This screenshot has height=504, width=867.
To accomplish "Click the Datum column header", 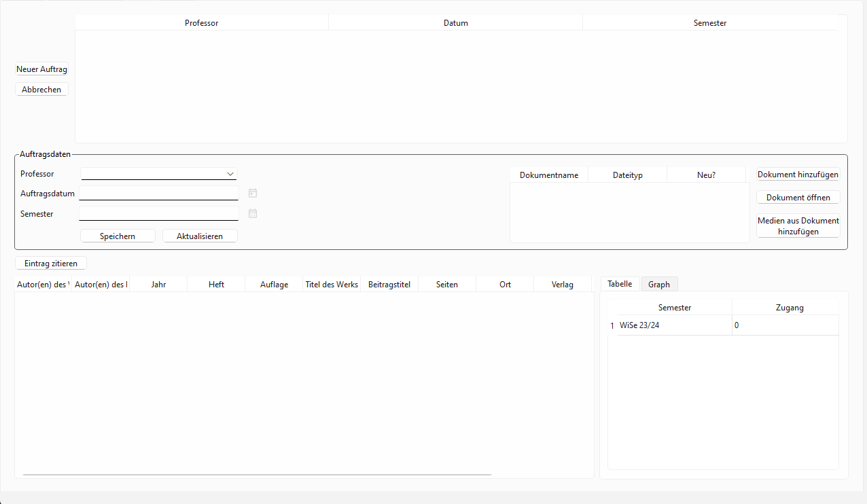I will (x=455, y=23).
